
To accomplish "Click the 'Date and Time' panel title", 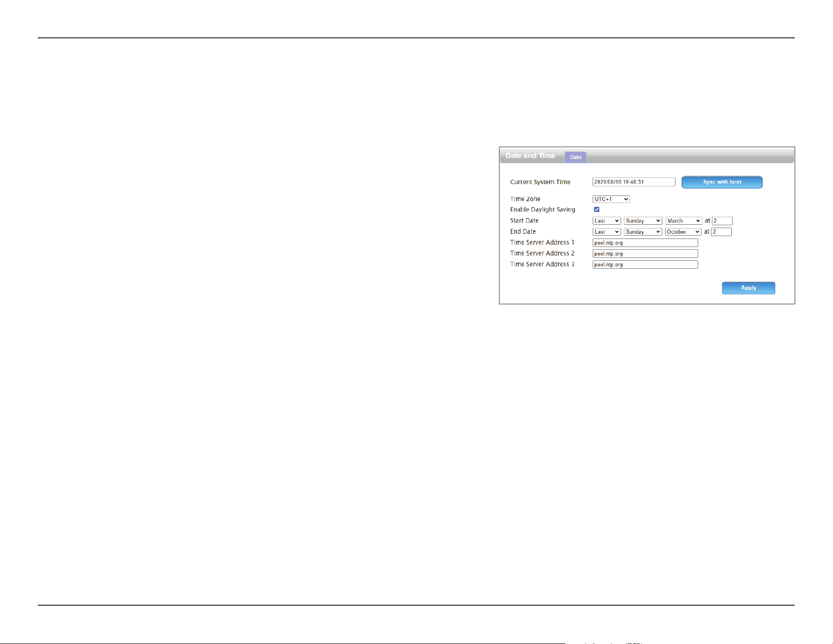I will pyautogui.click(x=530, y=156).
